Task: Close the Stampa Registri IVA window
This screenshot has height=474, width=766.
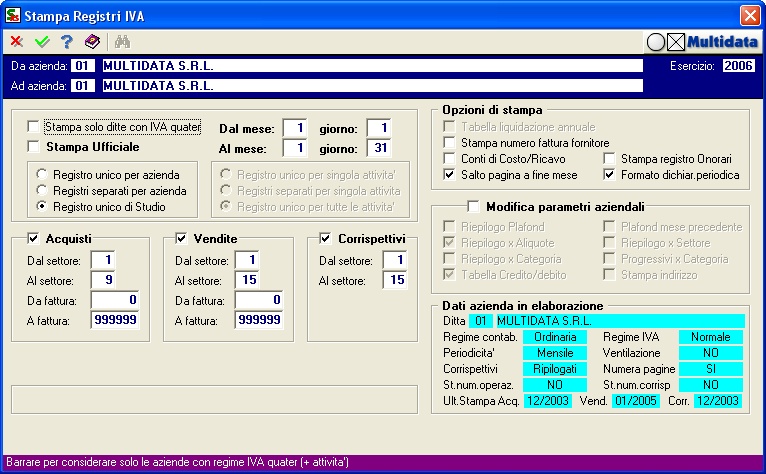Action: 750,16
